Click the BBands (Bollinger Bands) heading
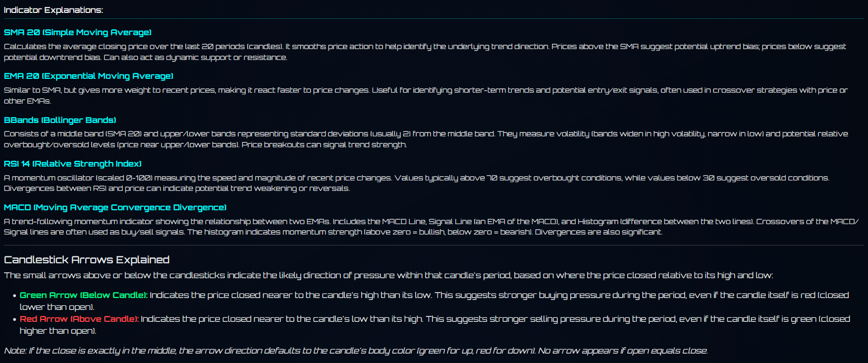The image size is (868, 363). 60,120
